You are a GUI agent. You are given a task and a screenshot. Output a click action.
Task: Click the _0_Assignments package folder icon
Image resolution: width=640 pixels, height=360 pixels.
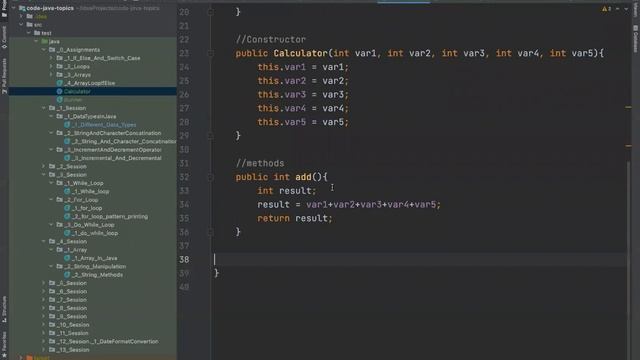(52, 50)
